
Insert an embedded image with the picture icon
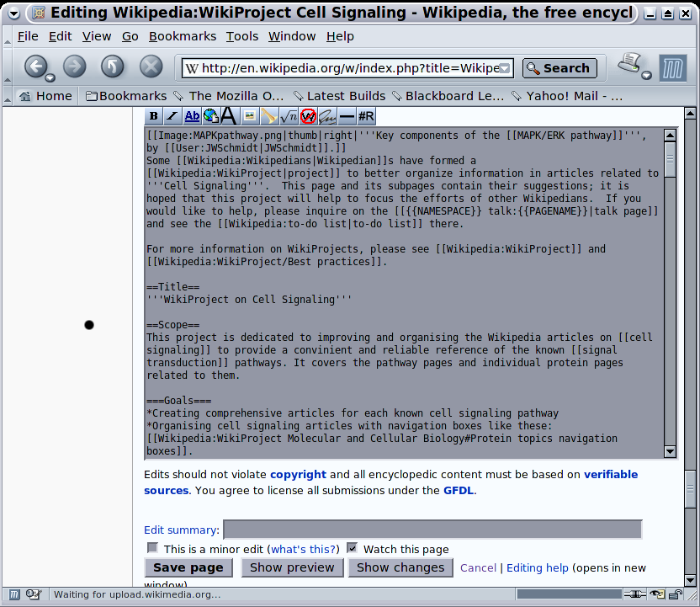click(250, 116)
